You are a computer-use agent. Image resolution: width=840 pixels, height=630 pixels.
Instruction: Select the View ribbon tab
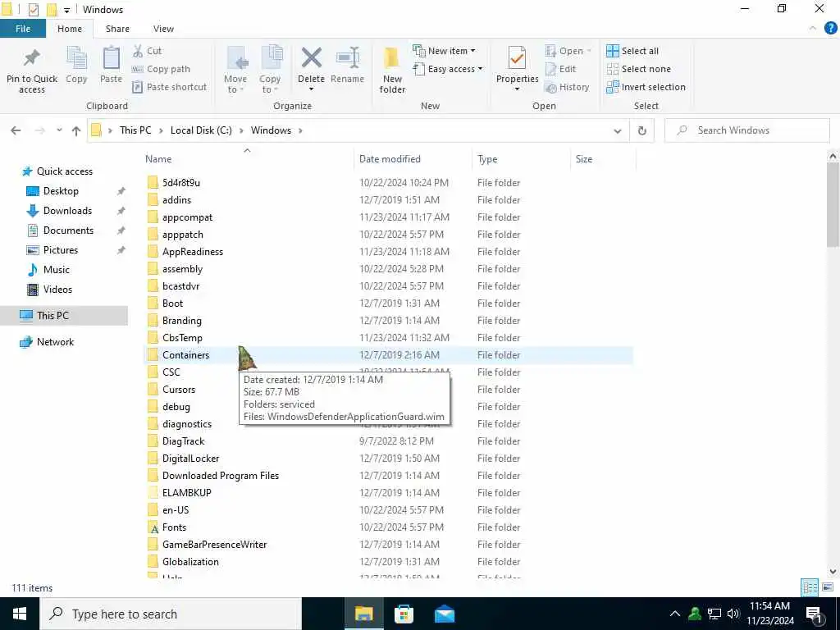(163, 29)
